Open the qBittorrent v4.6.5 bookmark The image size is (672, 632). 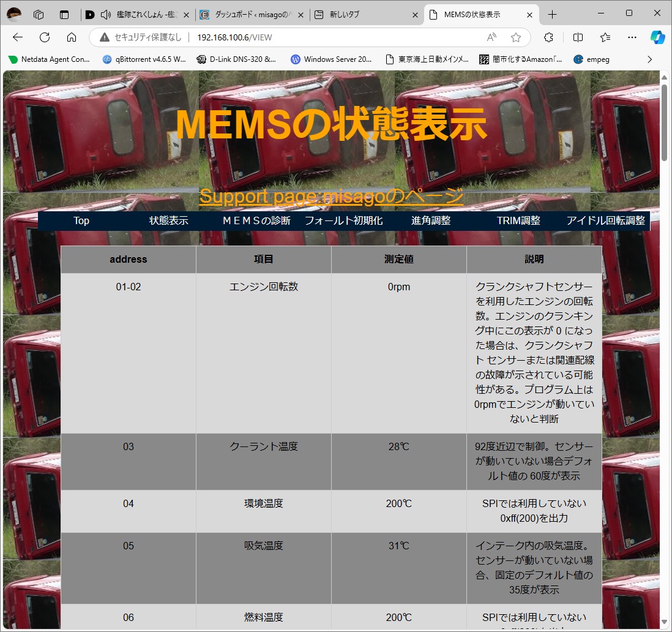(144, 59)
